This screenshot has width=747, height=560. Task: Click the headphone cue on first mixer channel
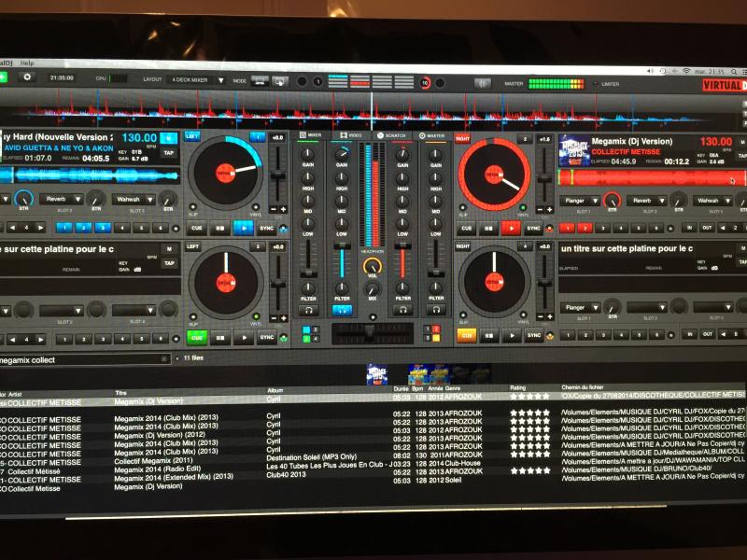(308, 310)
